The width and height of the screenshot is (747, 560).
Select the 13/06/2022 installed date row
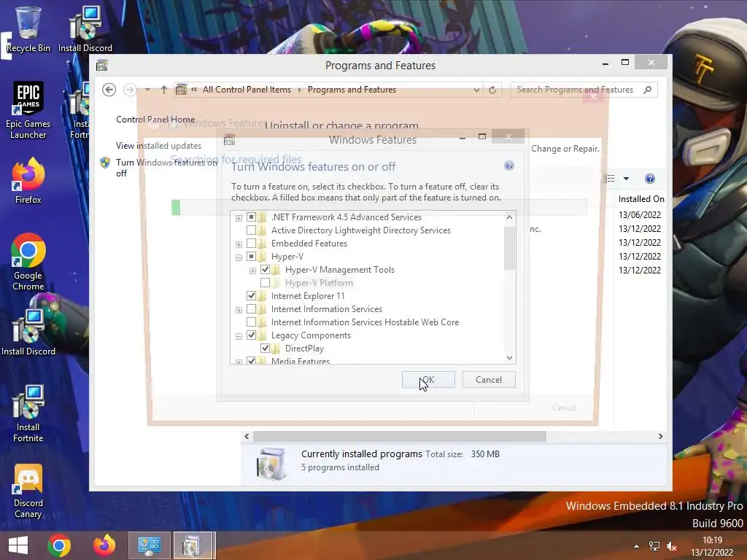tap(640, 215)
